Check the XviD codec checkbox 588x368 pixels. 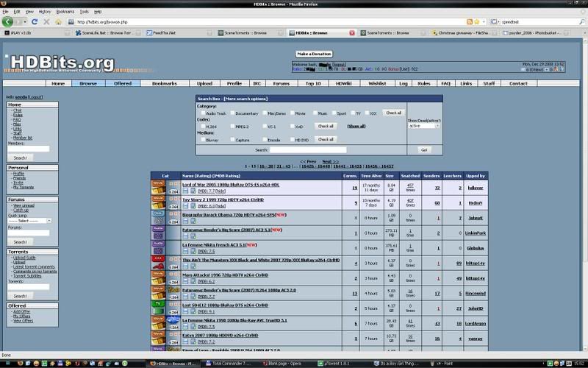[292, 126]
